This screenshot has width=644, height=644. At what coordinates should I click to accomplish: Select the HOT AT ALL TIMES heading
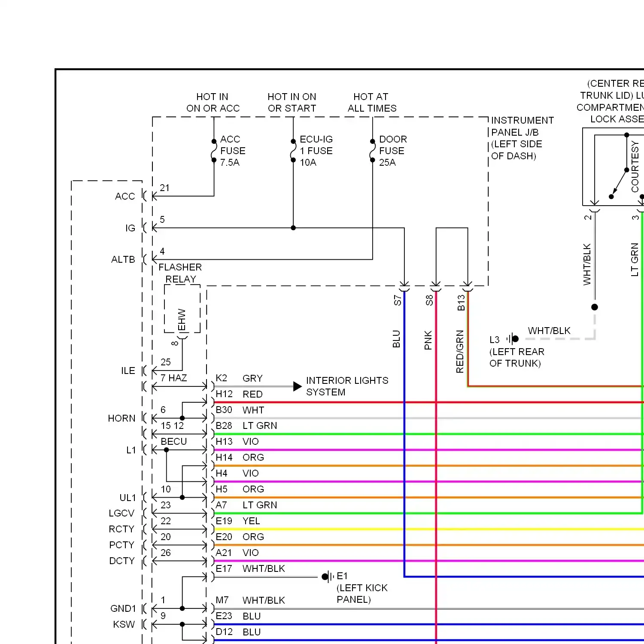[x=372, y=103]
